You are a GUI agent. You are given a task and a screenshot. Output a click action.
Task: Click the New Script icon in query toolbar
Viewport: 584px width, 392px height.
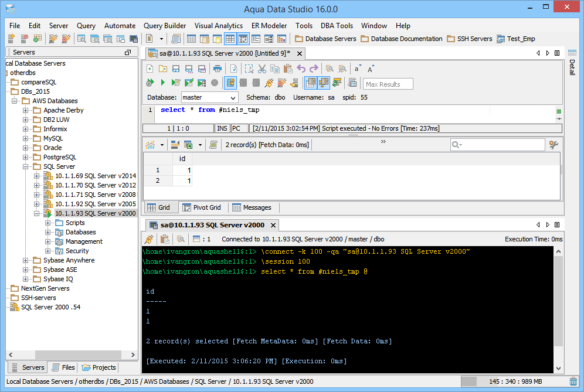[x=150, y=69]
